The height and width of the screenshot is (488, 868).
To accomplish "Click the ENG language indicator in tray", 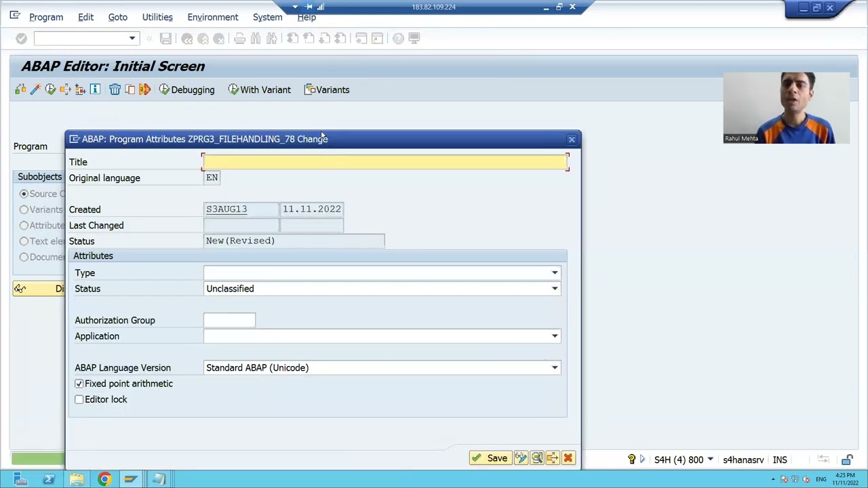I will click(821, 480).
